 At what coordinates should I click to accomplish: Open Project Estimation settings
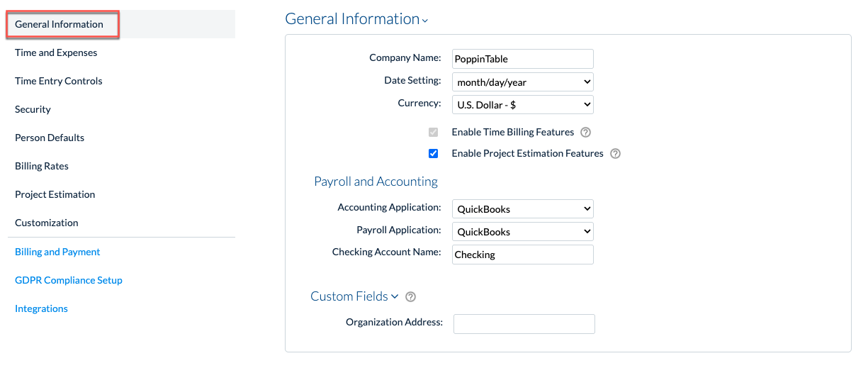pyautogui.click(x=55, y=194)
